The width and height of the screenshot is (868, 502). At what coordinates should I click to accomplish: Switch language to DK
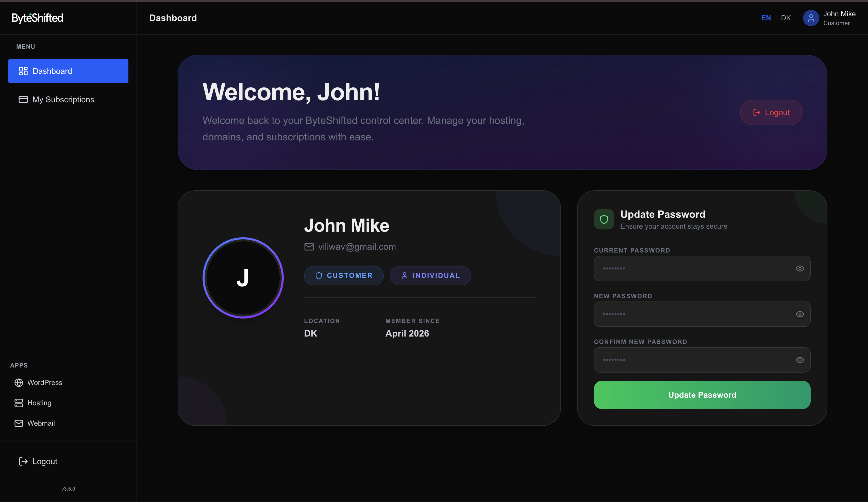[x=786, y=18]
